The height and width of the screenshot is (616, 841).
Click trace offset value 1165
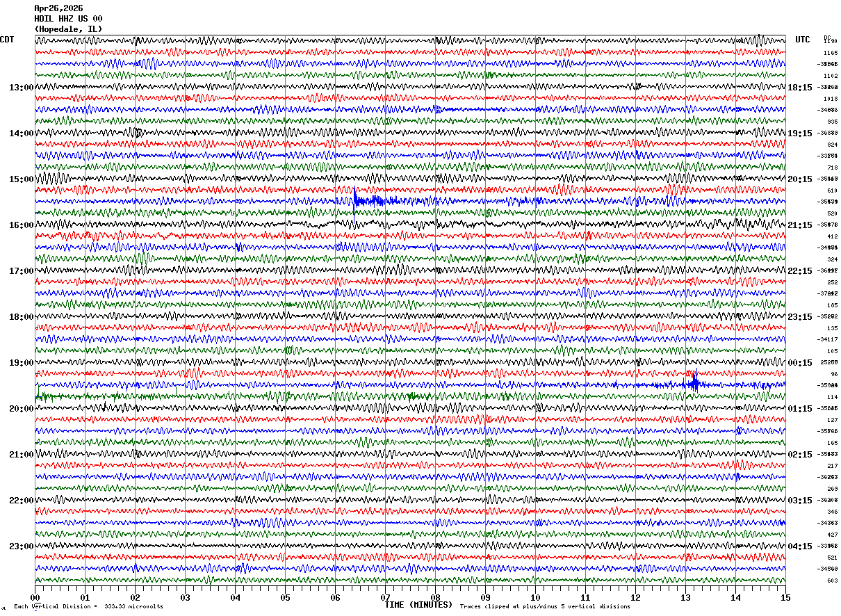[831, 53]
